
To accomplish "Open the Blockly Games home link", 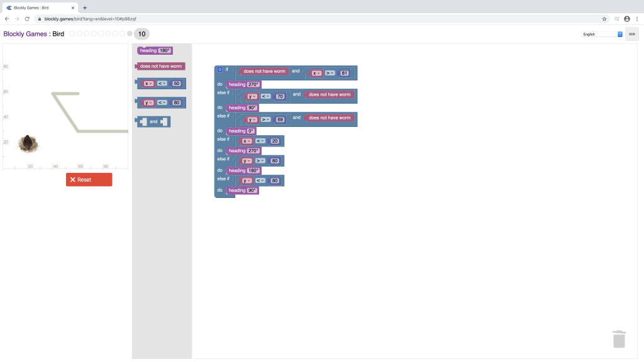I will tap(25, 34).
